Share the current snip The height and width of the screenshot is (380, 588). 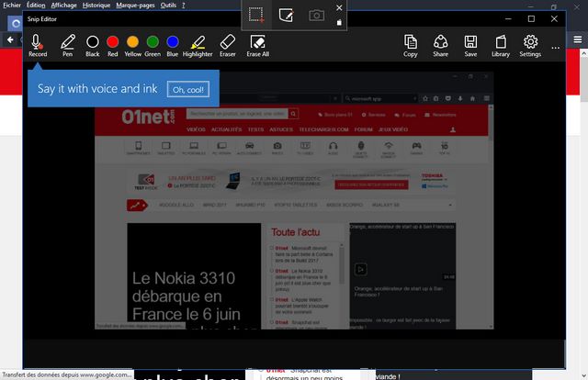tap(440, 44)
